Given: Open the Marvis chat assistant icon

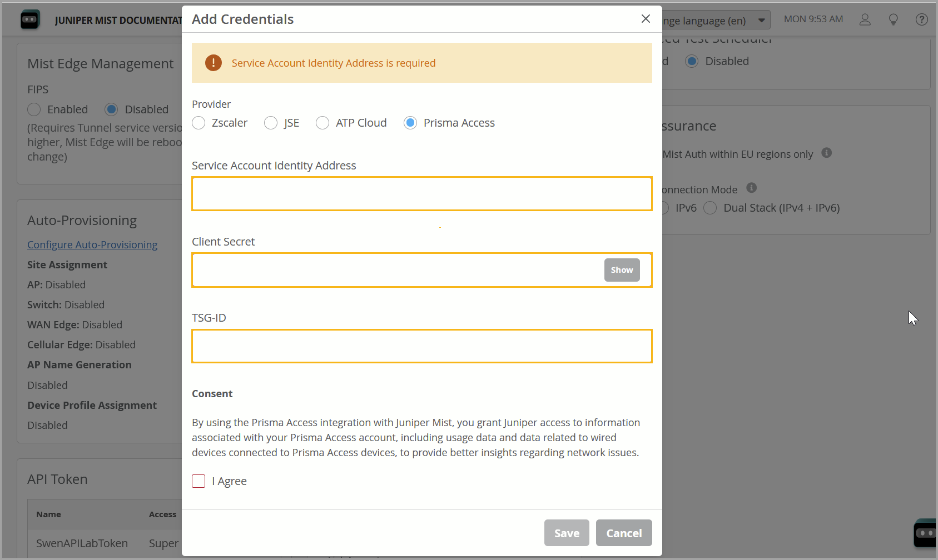Looking at the screenshot, I should pyautogui.click(x=925, y=533).
